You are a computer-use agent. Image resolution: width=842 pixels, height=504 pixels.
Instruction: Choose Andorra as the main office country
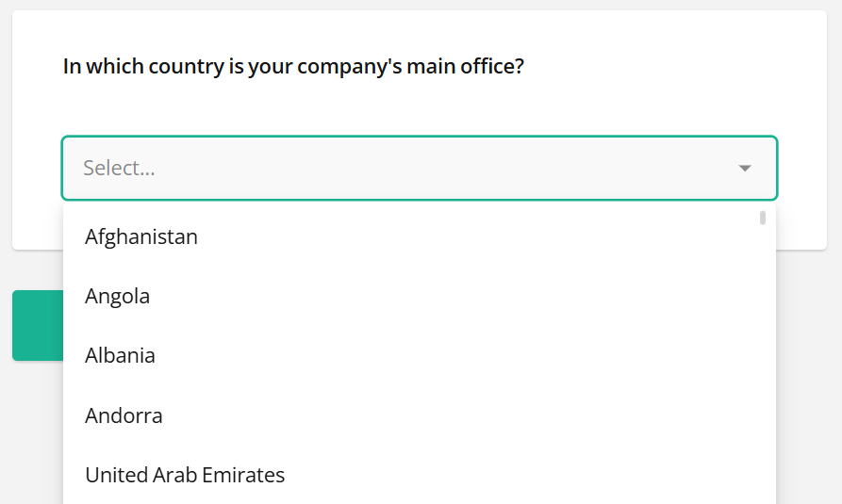(x=124, y=415)
